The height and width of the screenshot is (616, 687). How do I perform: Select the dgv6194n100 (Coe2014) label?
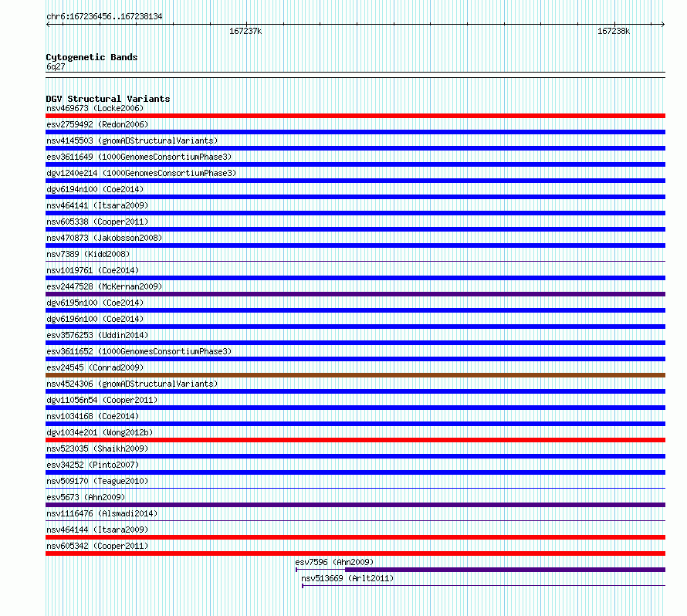(x=95, y=189)
